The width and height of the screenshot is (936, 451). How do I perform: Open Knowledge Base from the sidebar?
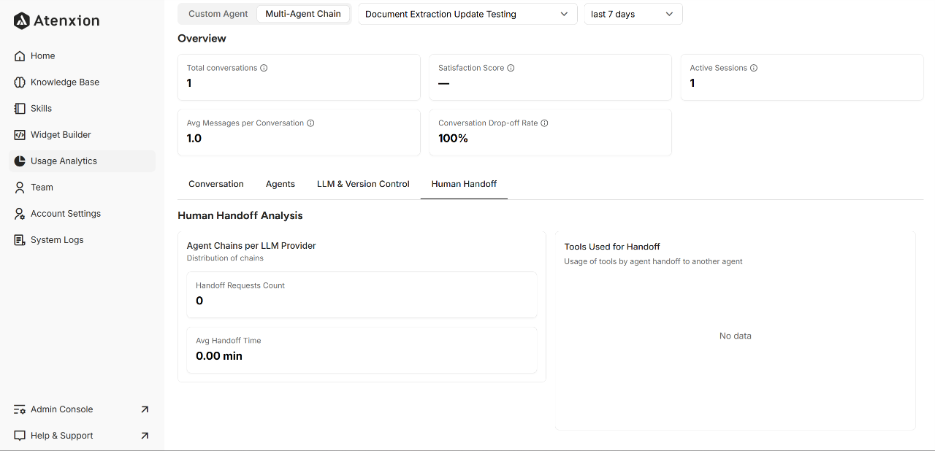82,82
